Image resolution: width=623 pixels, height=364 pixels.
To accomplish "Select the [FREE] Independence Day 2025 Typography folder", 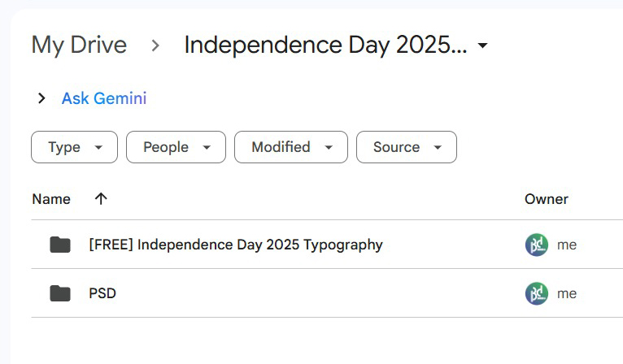I will [x=236, y=245].
